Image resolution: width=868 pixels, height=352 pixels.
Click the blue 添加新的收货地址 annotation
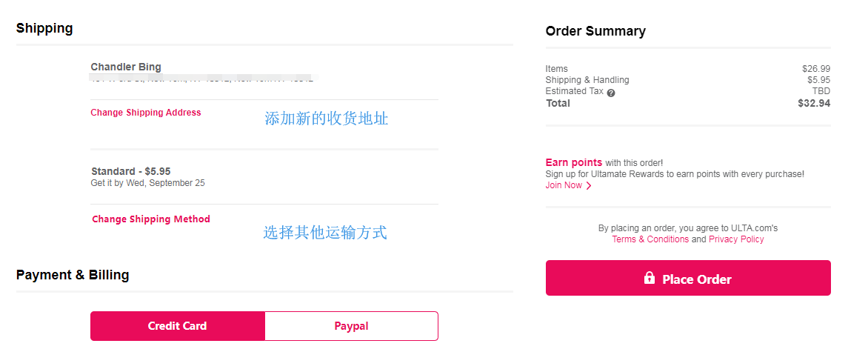point(327,119)
